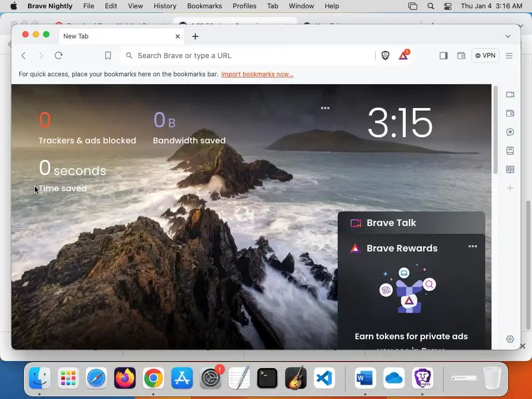Expand the tab search chevron

click(508, 36)
